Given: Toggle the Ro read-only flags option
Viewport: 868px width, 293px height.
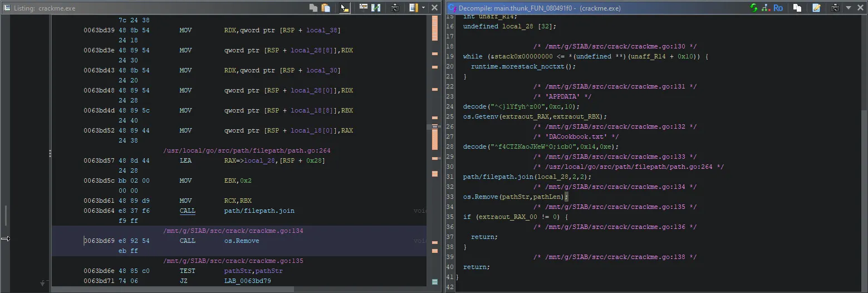Looking at the screenshot, I should coord(778,8).
